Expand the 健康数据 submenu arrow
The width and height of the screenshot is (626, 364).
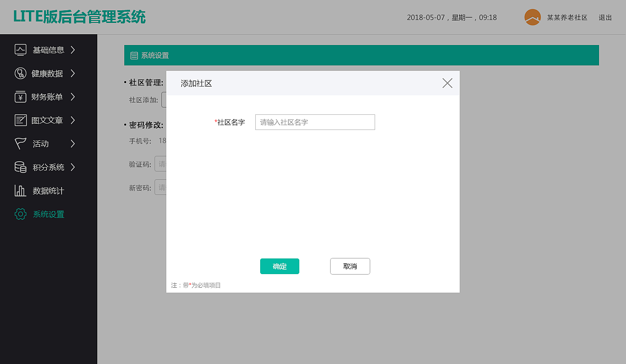pos(72,73)
